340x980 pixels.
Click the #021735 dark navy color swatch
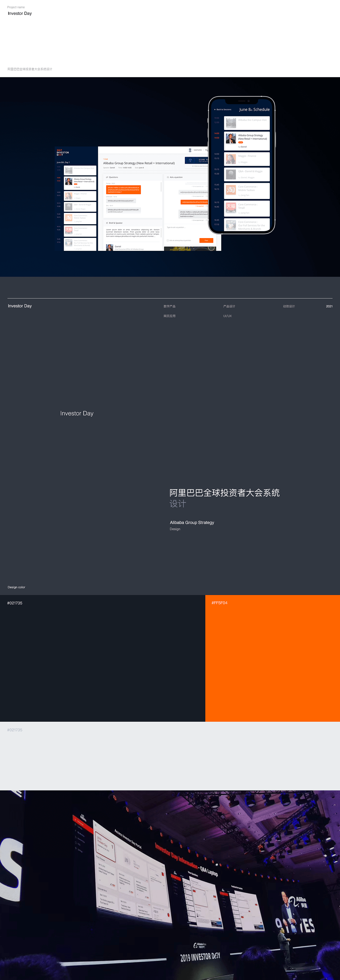click(x=103, y=658)
